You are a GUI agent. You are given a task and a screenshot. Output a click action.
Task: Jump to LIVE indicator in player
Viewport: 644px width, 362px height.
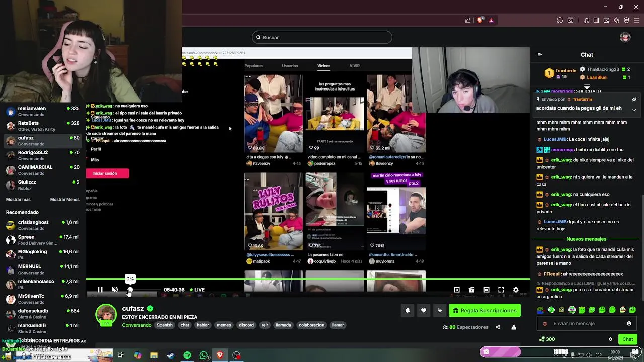(197, 290)
